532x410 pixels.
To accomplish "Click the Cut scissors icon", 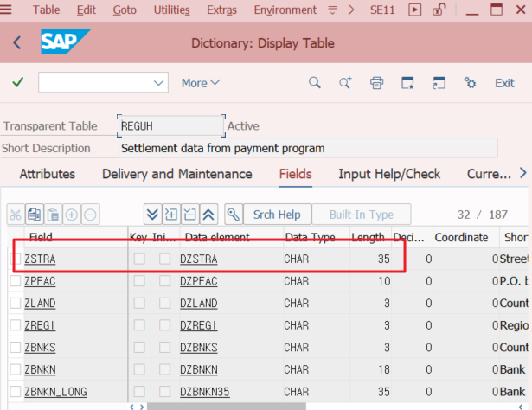I will coord(16,215).
